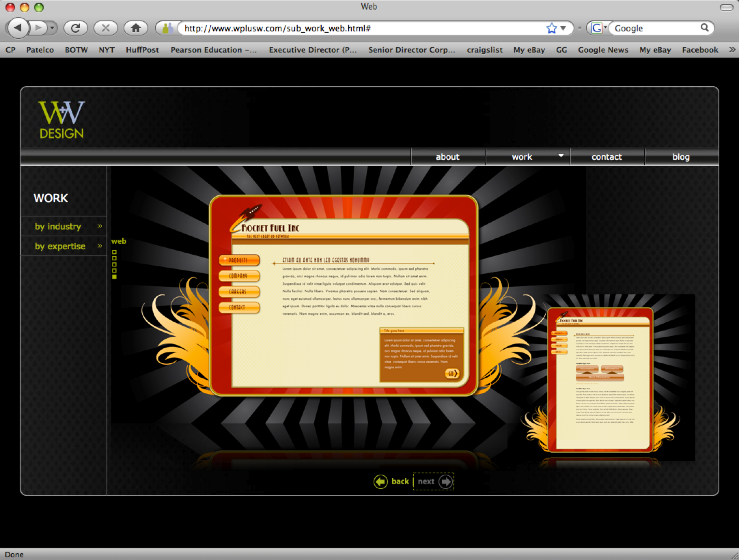Go to the browser home page icon
The width and height of the screenshot is (739, 560).
tap(136, 28)
